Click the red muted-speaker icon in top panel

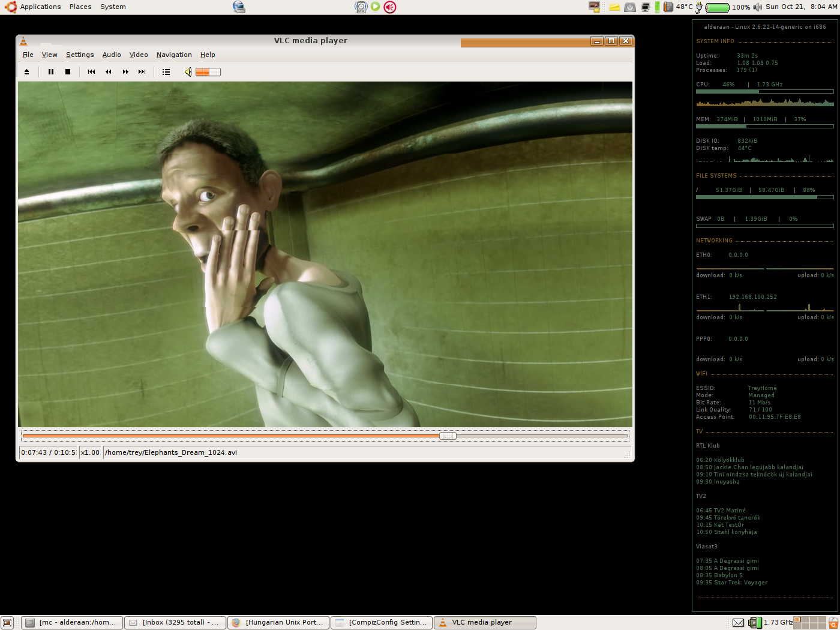tap(390, 7)
